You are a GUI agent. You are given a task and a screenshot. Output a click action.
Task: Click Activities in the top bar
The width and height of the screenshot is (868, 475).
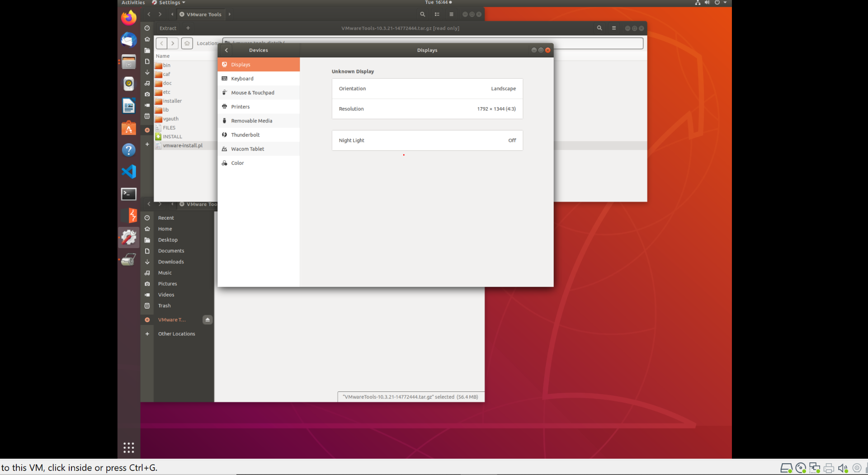click(133, 3)
